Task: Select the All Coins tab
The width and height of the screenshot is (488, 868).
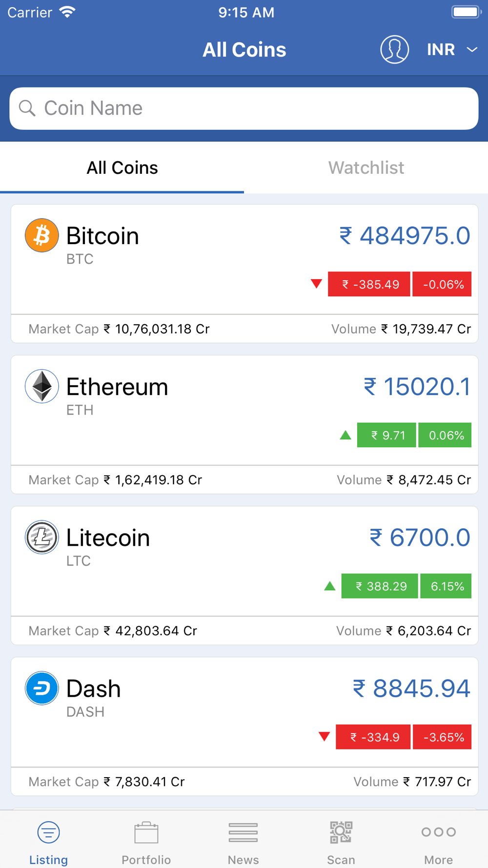Action: pyautogui.click(x=122, y=168)
